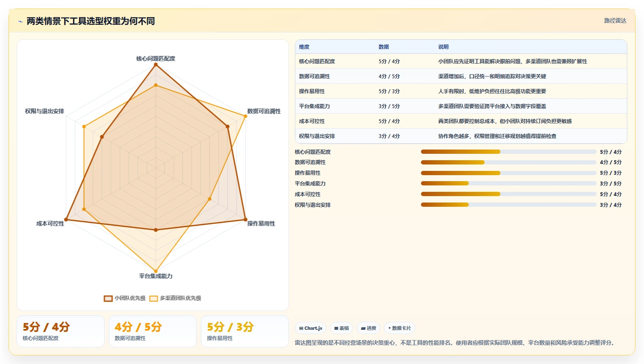This screenshot has height=364, width=644.
Task: Click the radar axis label 数据可追溯性
Action: coord(264,111)
